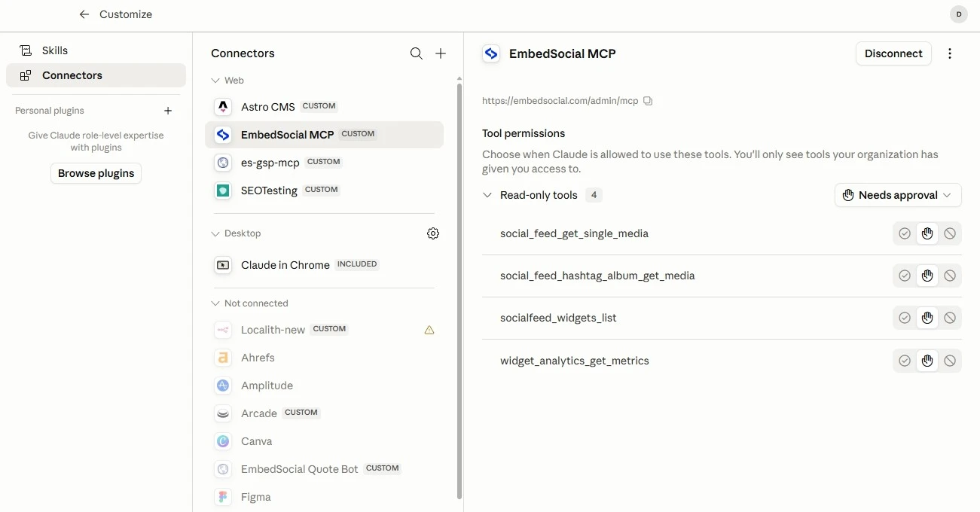Viewport: 980px width, 512px height.
Task: Always allow socialfeed_widgets_list
Action: [905, 318]
